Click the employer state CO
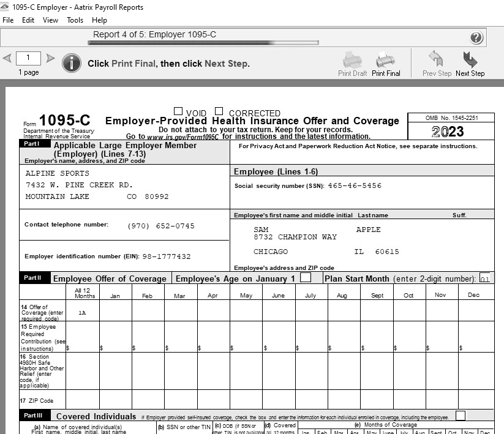 [132, 196]
